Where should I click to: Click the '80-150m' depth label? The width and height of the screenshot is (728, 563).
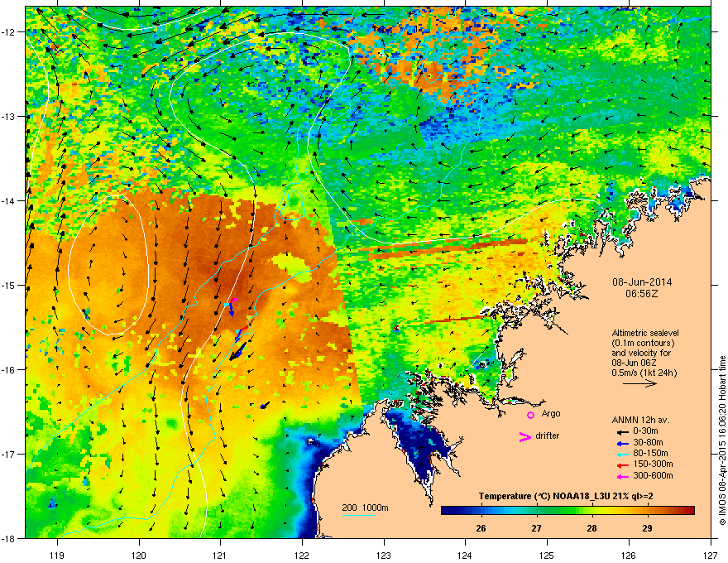coord(650,453)
